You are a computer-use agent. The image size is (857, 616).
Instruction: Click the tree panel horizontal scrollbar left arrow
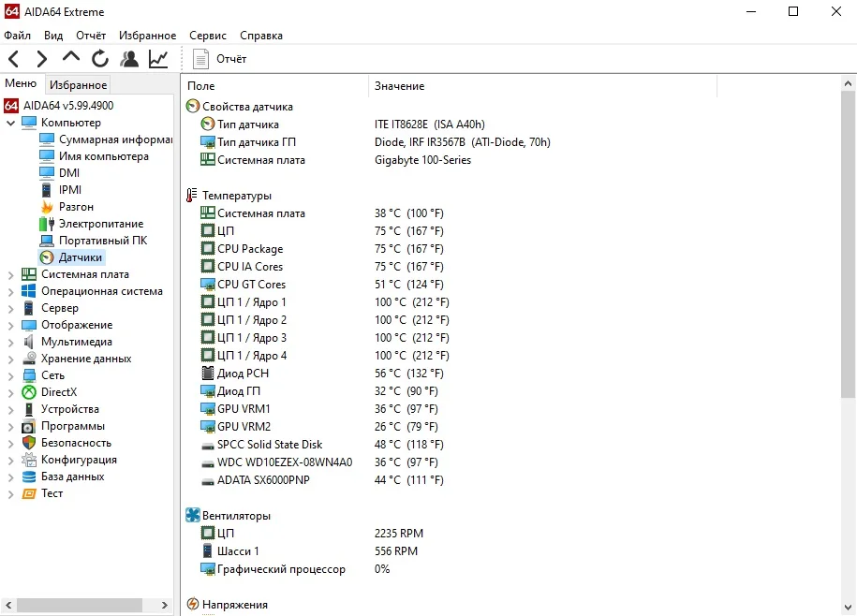tap(8, 605)
